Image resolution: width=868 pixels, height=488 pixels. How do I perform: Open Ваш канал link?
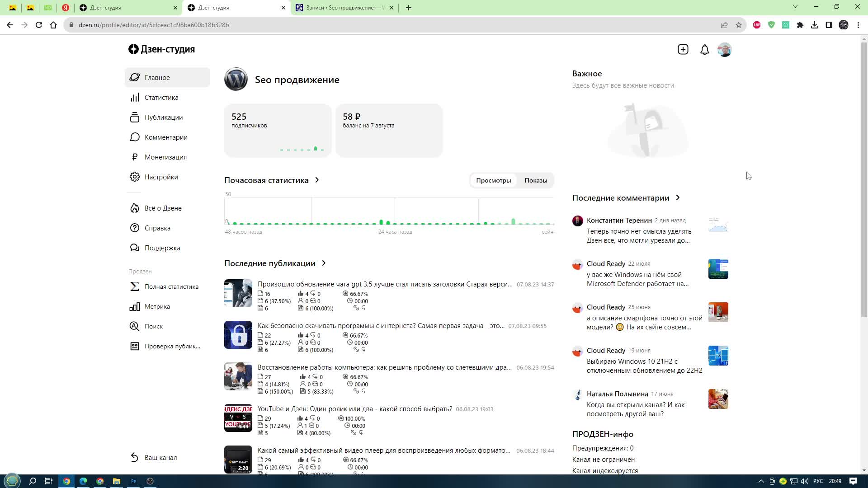[160, 458]
